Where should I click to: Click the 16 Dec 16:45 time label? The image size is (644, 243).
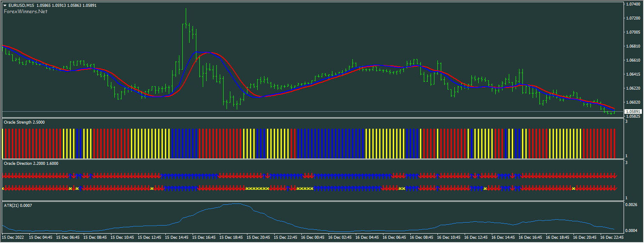pos(531,237)
